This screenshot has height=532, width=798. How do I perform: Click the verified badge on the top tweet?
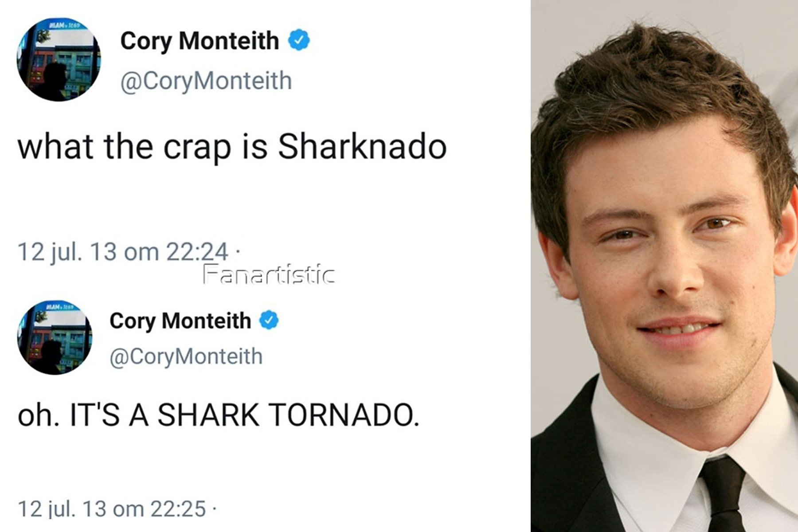pos(299,40)
